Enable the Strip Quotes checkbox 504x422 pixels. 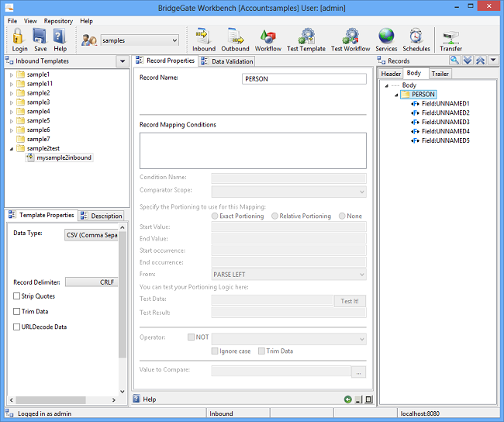[x=17, y=296]
